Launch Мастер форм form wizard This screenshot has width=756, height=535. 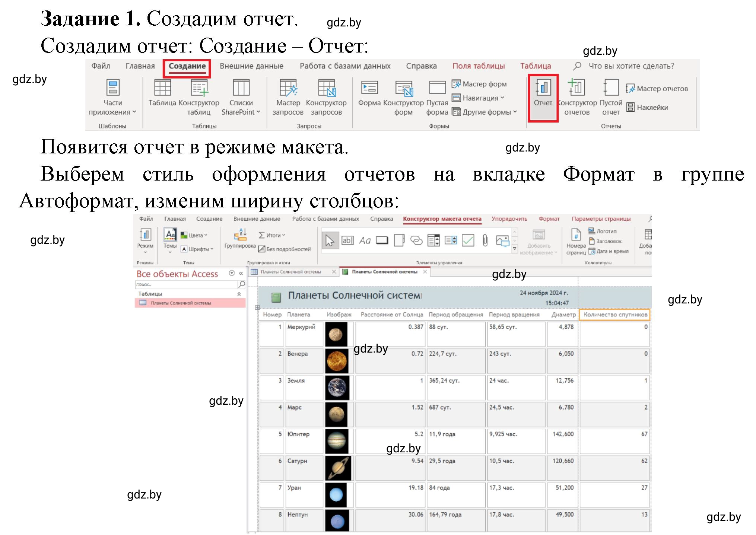click(x=479, y=84)
